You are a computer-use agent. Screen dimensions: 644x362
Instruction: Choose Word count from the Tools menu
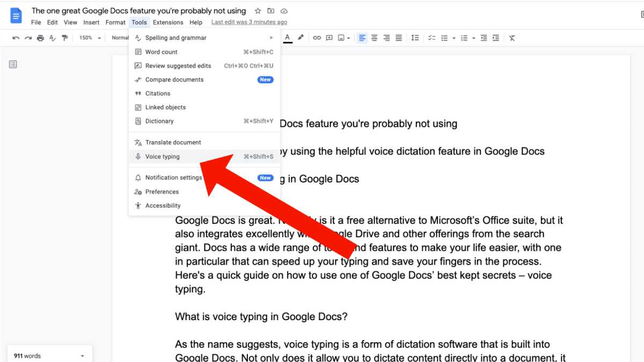click(x=204, y=52)
